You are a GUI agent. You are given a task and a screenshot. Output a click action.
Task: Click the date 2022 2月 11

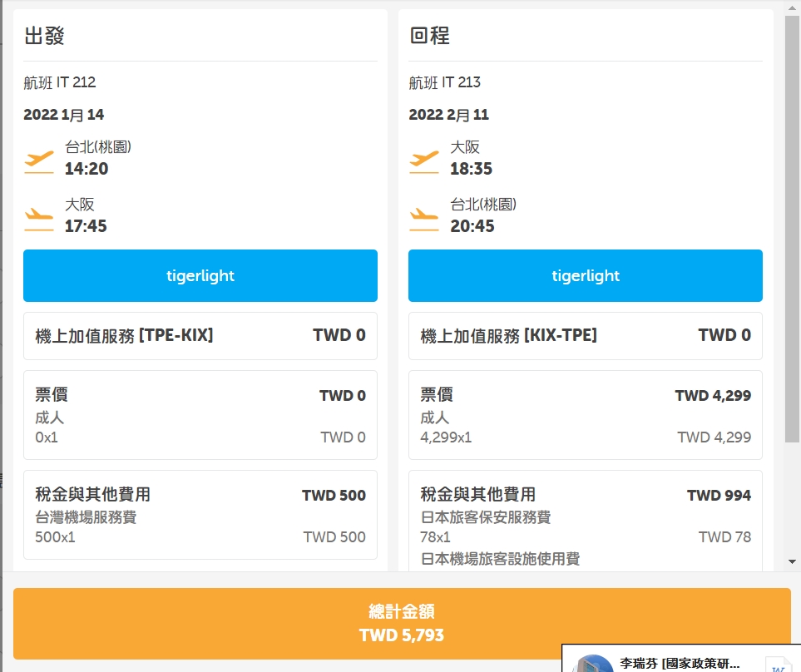(x=449, y=115)
